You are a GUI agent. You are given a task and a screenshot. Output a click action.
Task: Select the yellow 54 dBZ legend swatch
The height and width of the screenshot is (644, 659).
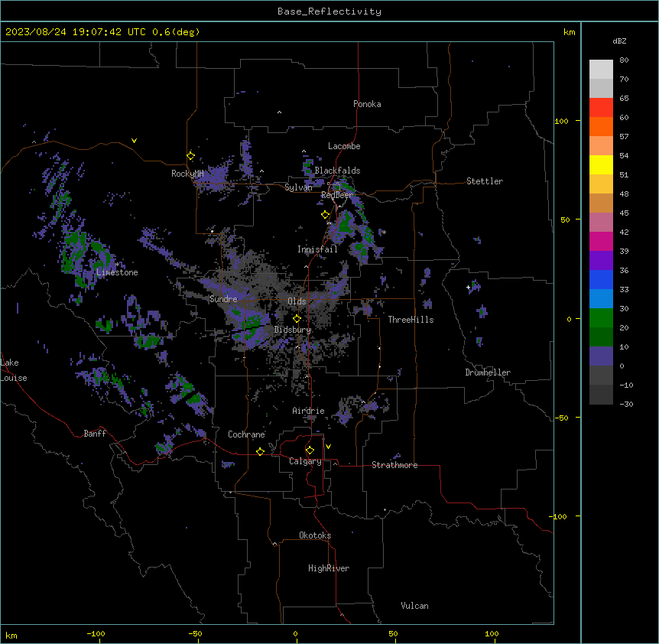[x=601, y=164]
